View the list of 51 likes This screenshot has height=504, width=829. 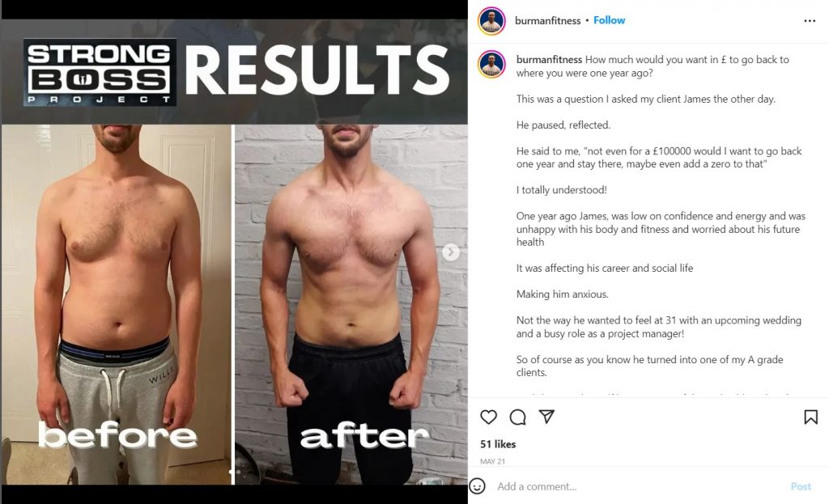pyautogui.click(x=498, y=444)
